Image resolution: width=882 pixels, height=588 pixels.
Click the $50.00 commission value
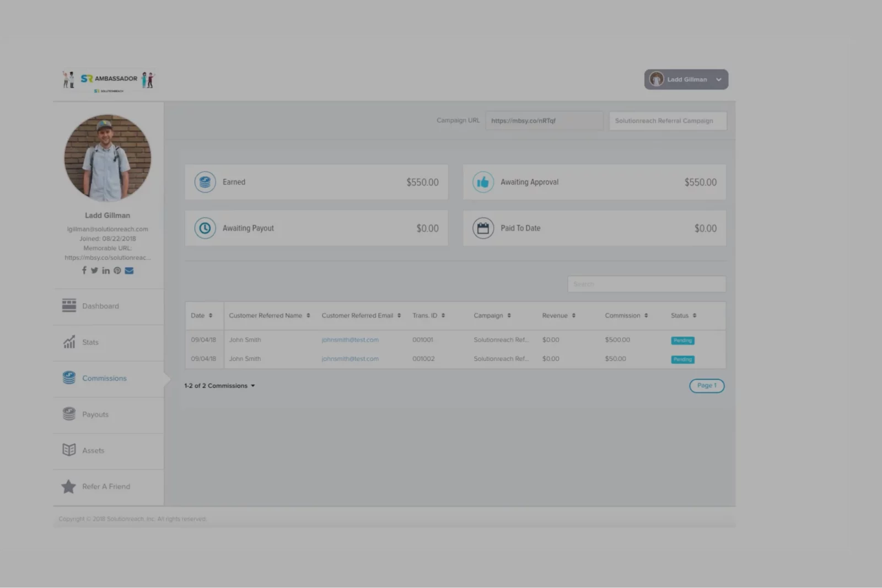pos(615,359)
